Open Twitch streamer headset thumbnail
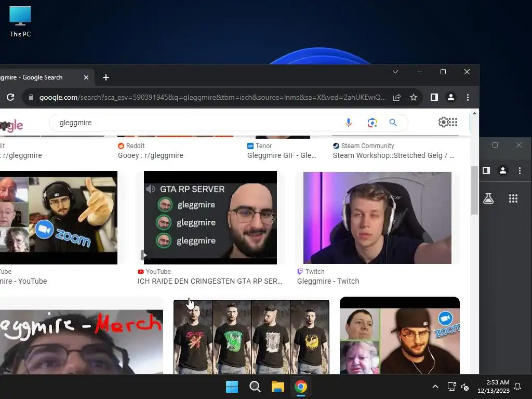 [x=377, y=218]
